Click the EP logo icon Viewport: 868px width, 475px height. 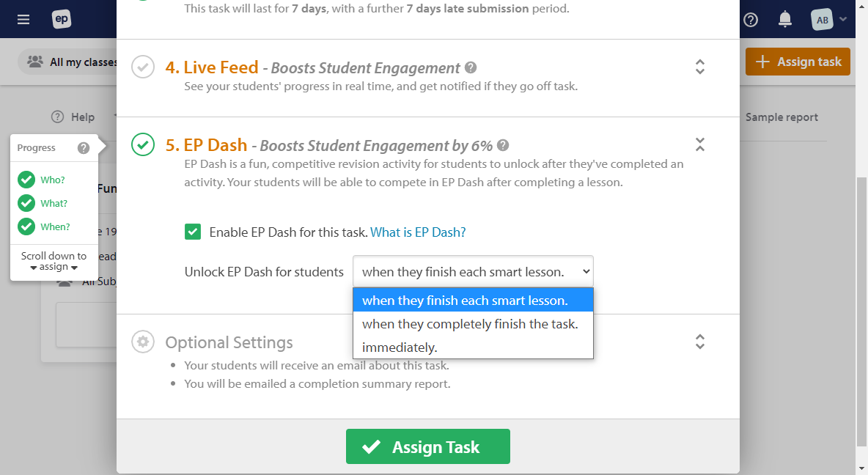click(62, 20)
